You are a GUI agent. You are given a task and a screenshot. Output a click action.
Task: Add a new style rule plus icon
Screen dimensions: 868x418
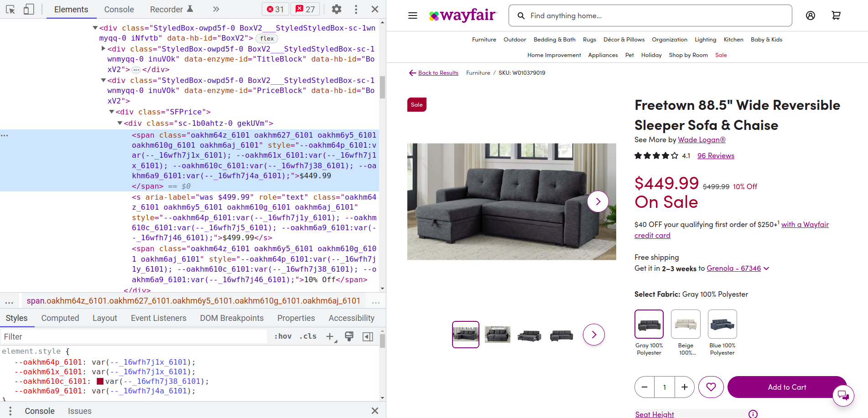click(330, 336)
